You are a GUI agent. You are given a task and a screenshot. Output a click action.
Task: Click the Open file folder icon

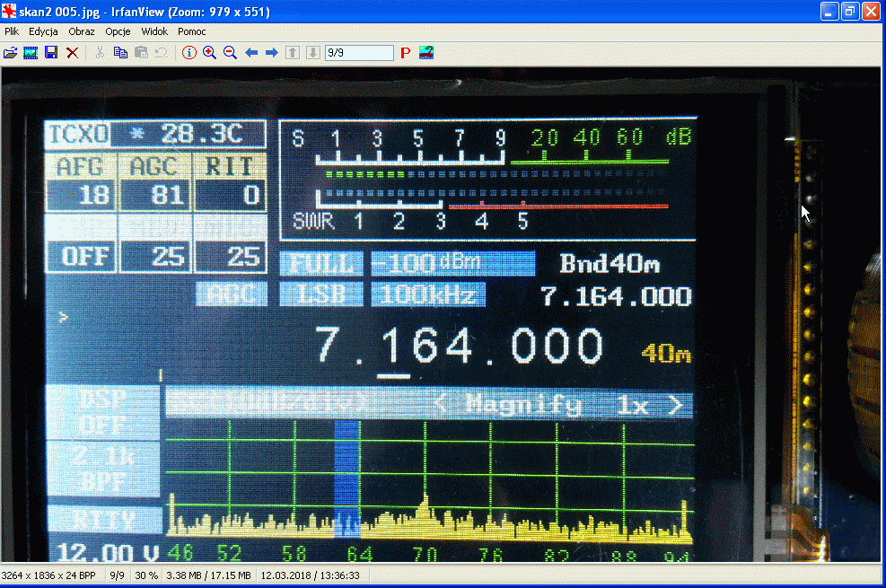pyautogui.click(x=11, y=53)
